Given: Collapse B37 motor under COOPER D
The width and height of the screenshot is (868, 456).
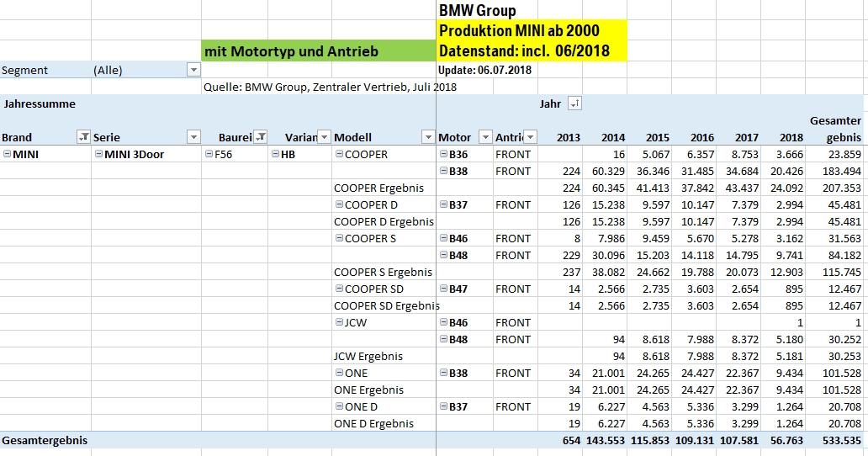Looking at the screenshot, I should coord(443,204).
